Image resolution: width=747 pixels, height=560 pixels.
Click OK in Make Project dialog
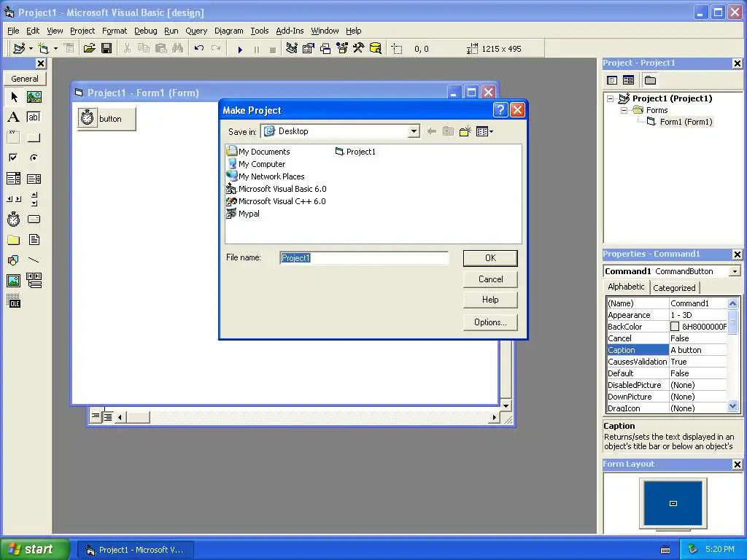pos(490,258)
